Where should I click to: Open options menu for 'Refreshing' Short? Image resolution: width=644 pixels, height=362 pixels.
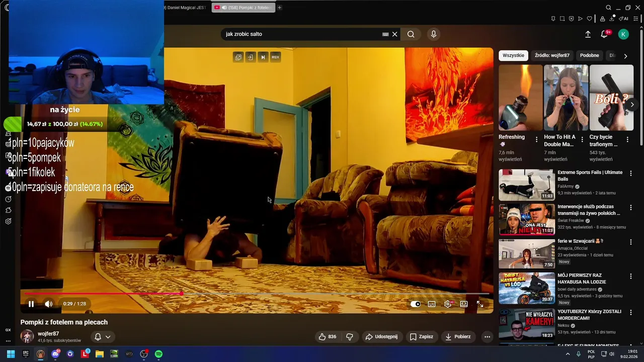(536, 139)
